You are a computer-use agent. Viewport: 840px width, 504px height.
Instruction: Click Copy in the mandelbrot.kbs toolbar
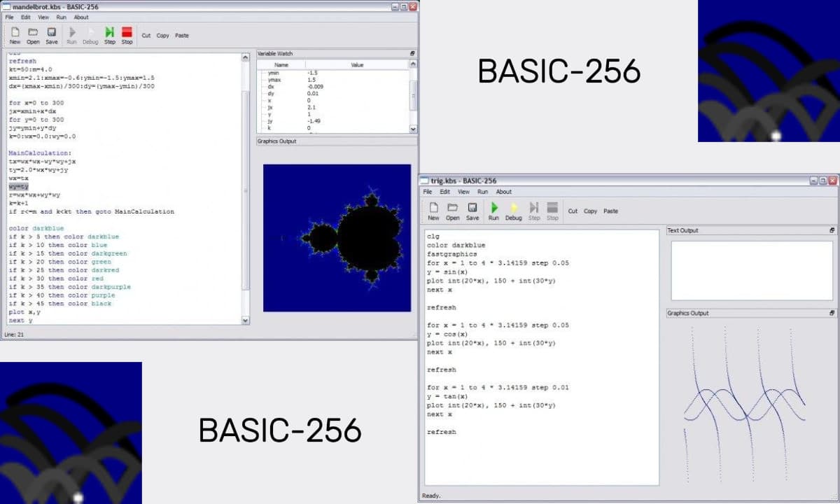click(162, 36)
